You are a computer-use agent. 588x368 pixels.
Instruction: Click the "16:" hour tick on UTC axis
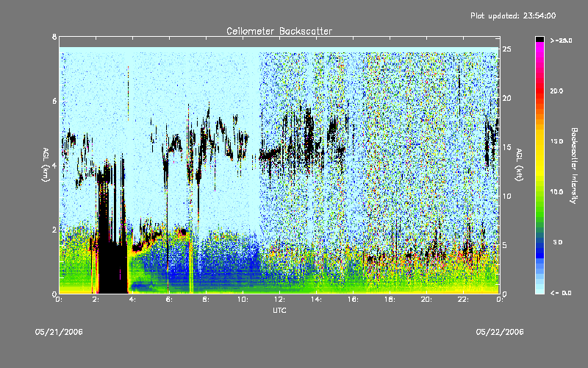tap(353, 300)
